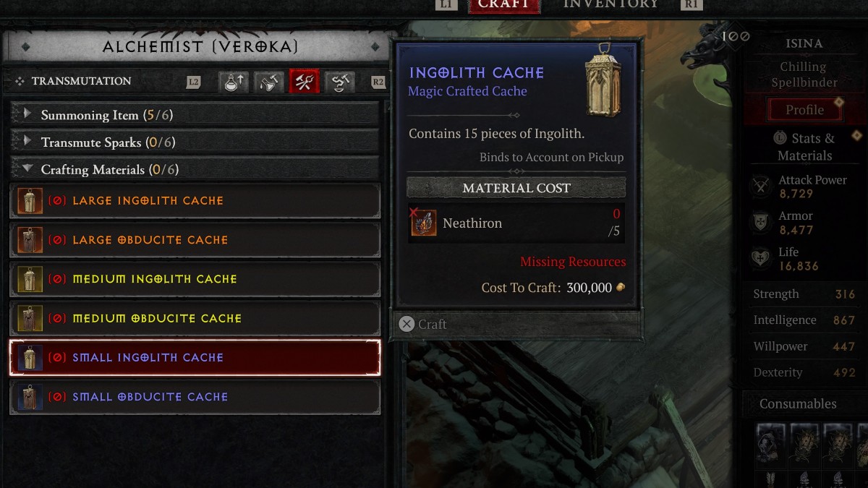The height and width of the screenshot is (488, 868).
Task: Open the mortar and pestle crafting tab
Action: pos(269,82)
